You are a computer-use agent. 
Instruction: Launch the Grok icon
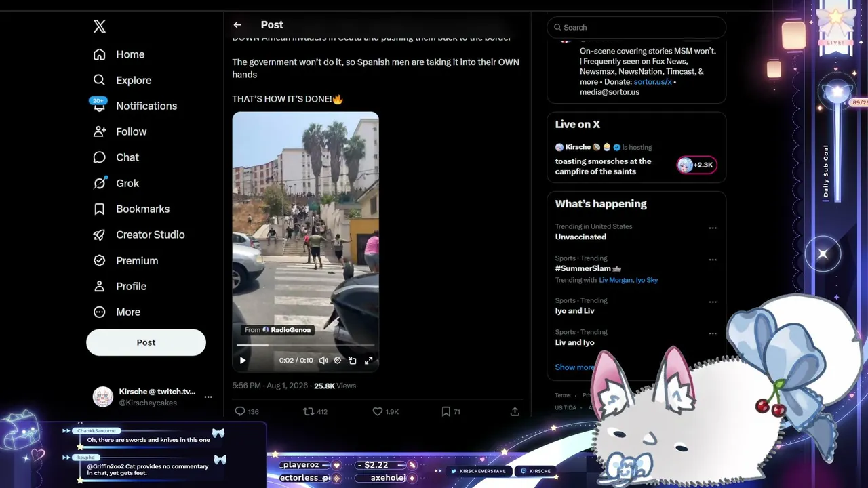[x=100, y=183]
